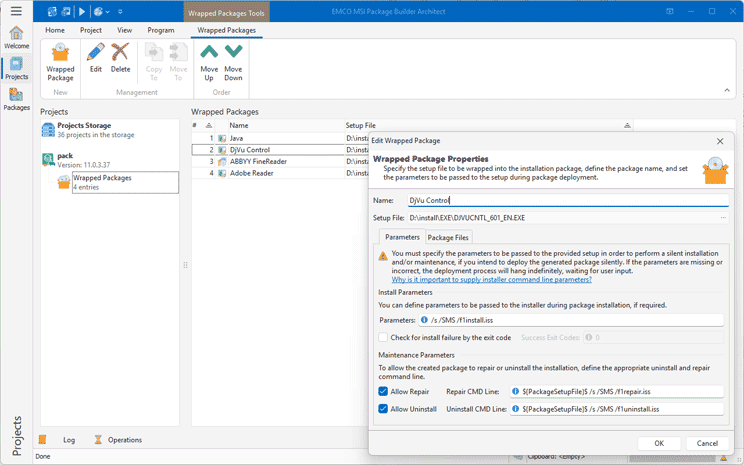Switch to the Package Files tab
The height and width of the screenshot is (465, 744).
coord(448,237)
